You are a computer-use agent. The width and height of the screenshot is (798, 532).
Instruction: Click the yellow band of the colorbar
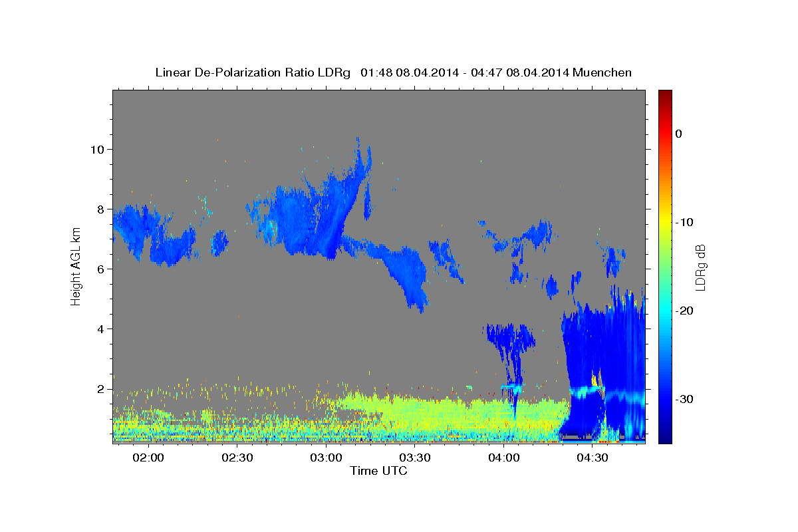click(x=665, y=219)
